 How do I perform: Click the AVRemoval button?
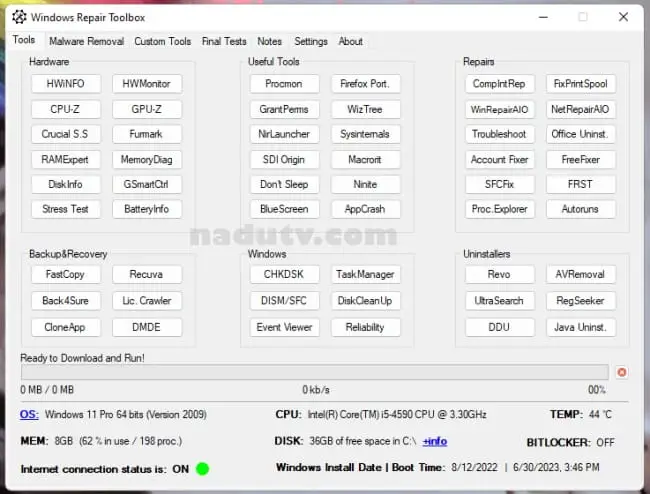tap(580, 274)
